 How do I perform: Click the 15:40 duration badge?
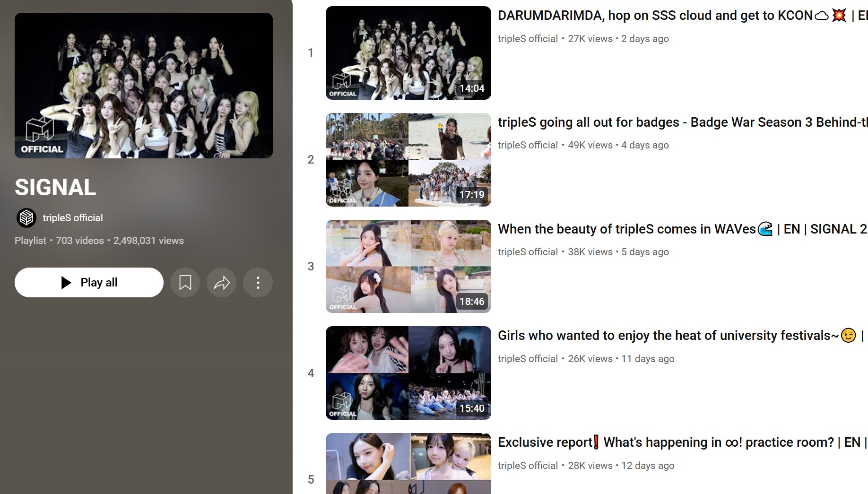(x=472, y=408)
